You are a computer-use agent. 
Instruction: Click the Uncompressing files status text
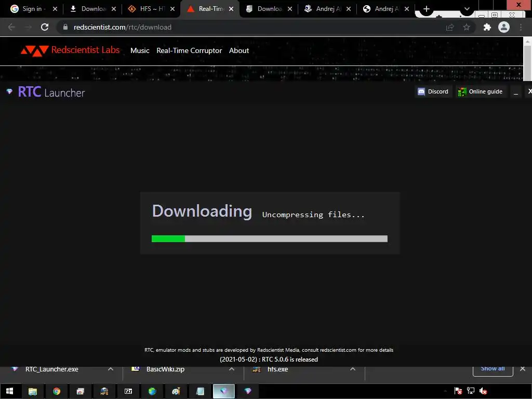coord(313,215)
